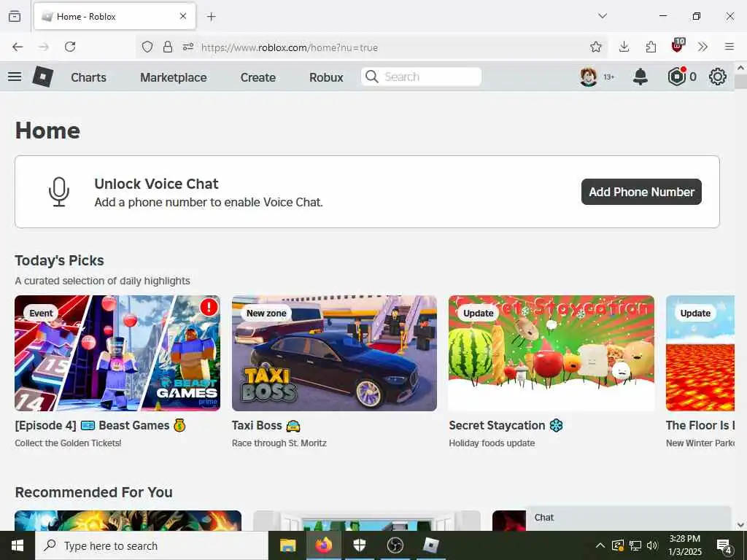Open a new tab with plus

(211, 17)
